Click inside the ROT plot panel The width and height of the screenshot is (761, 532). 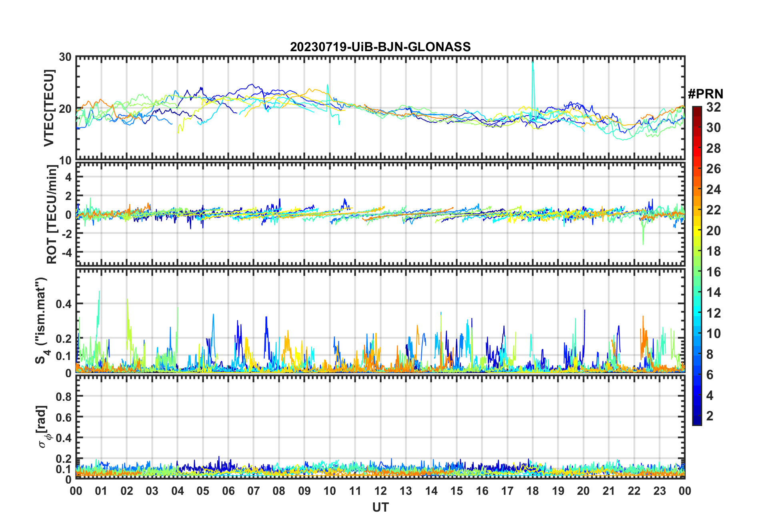tap(380, 214)
